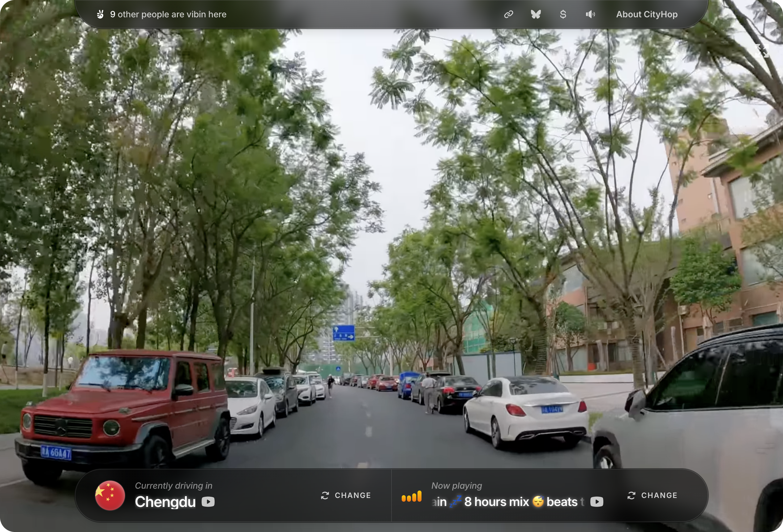Click the "Now playing" label
This screenshot has height=532, width=783.
[x=456, y=486]
